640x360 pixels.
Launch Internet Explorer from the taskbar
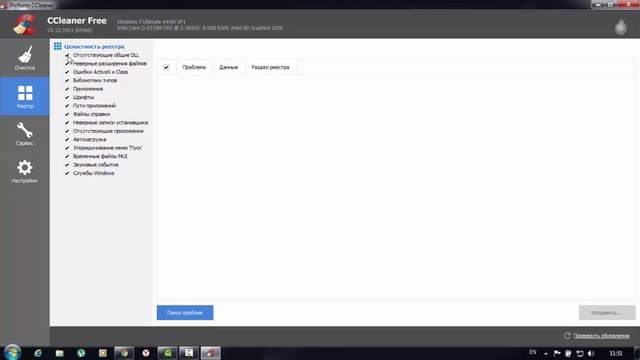coord(38,353)
